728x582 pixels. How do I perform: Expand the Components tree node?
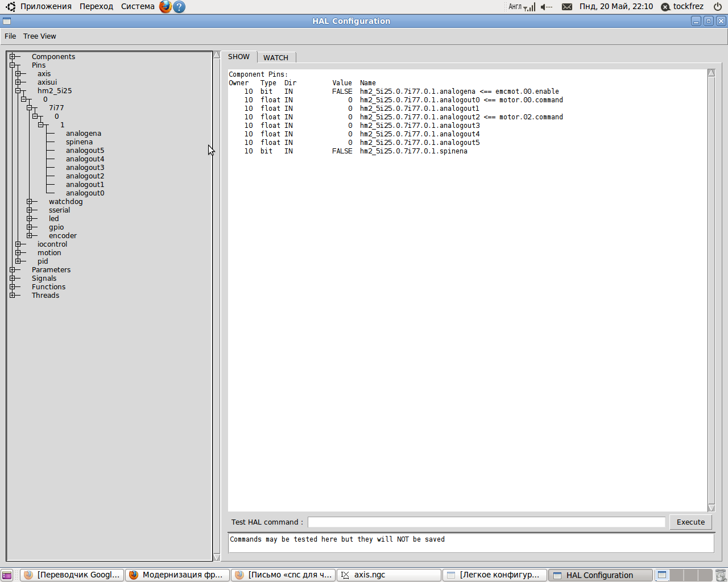point(12,57)
